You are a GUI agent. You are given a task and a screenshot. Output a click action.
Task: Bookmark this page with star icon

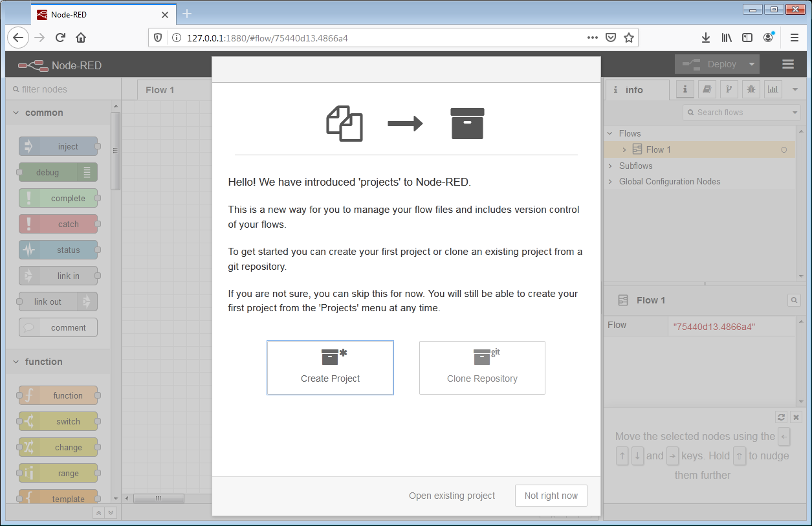[628, 38]
